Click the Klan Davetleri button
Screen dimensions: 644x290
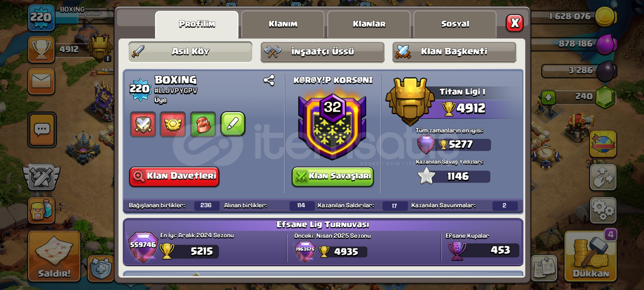(174, 176)
